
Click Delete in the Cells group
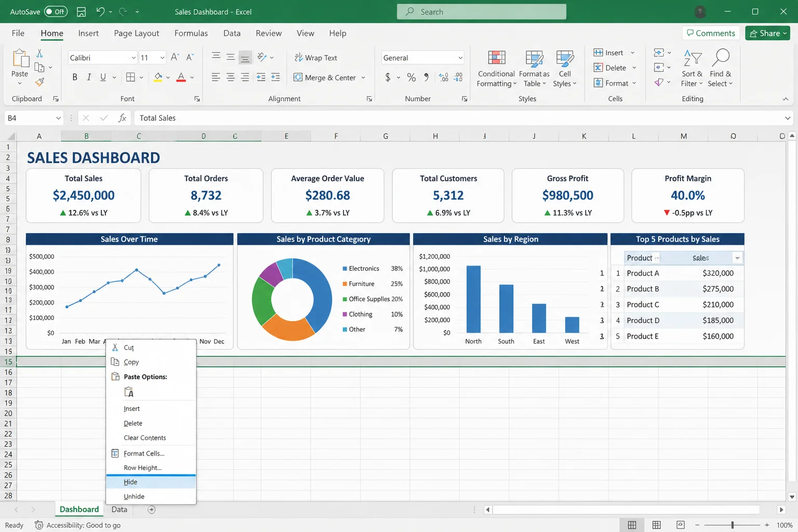coord(615,68)
